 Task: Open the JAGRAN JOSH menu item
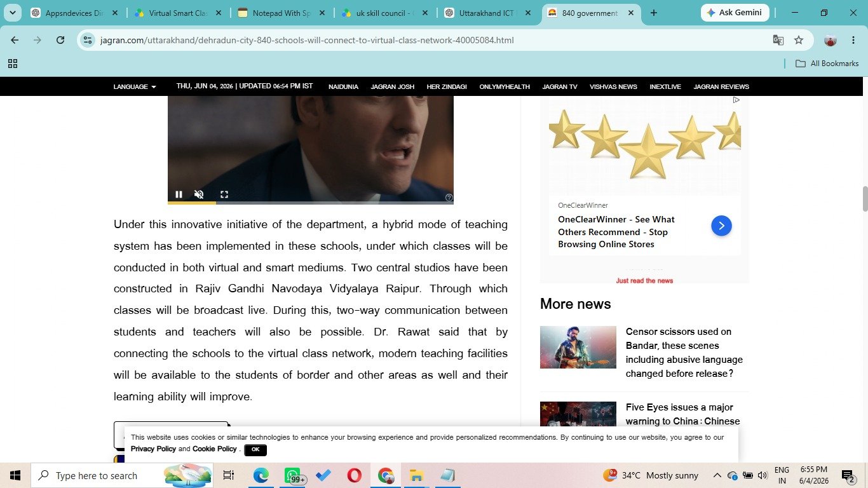click(x=393, y=87)
